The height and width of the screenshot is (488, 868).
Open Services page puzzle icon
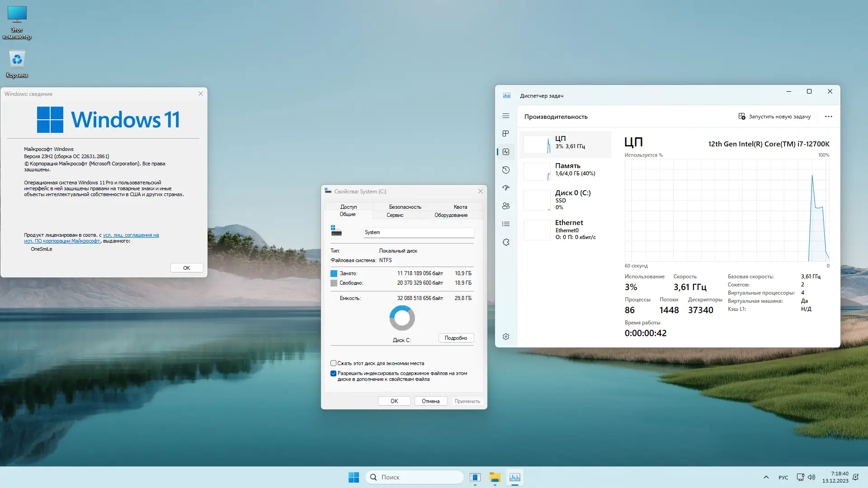[x=506, y=242]
